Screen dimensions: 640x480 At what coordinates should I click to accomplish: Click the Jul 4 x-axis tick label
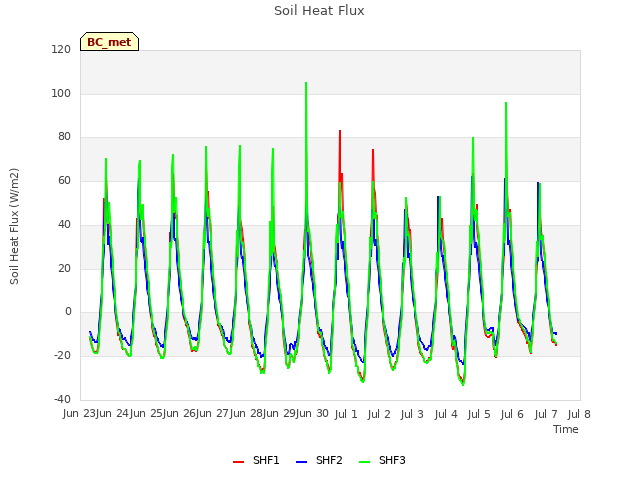[446, 414]
